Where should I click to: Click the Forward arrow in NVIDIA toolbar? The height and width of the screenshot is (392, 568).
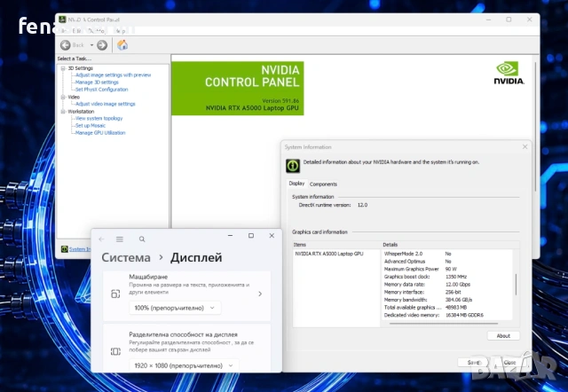(x=102, y=45)
